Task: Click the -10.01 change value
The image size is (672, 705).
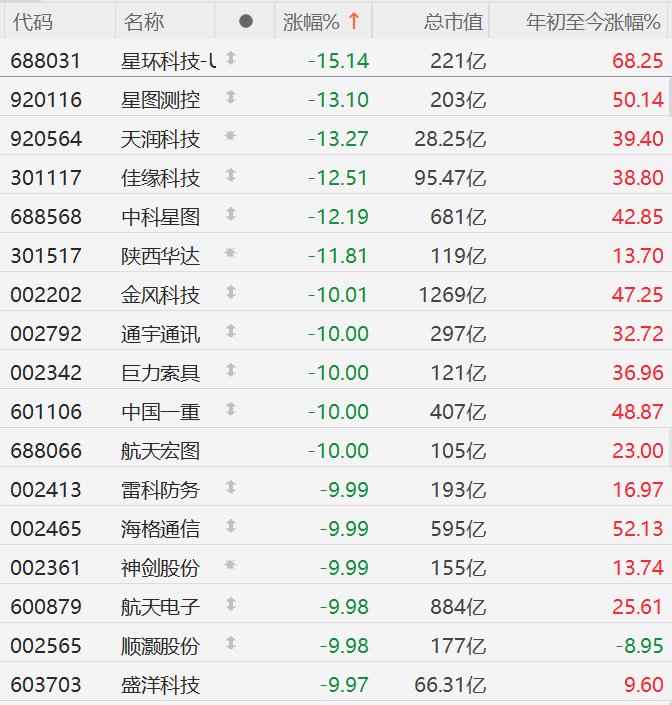Action: (x=338, y=295)
